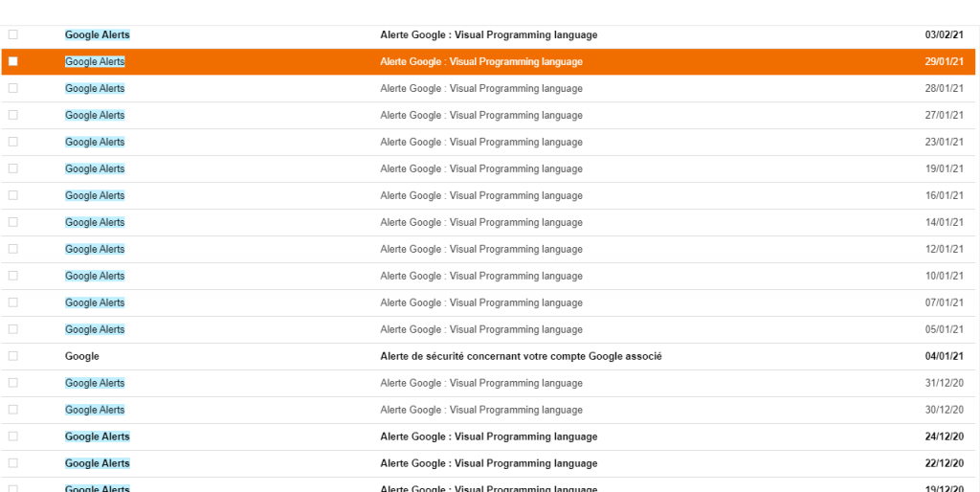Screen dimensions: 980x492
Task: Select checkbox in the orange highlighted 29/01/21 row
Action: (x=13, y=61)
